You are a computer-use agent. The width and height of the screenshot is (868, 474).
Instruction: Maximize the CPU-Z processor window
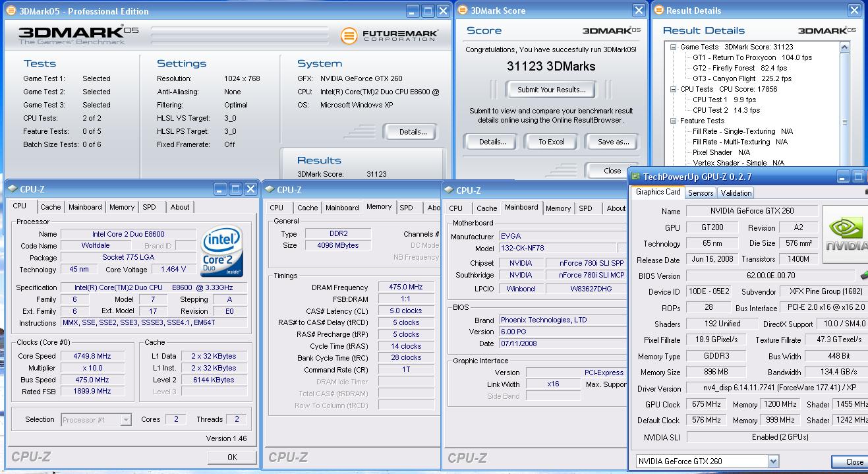[x=235, y=189]
